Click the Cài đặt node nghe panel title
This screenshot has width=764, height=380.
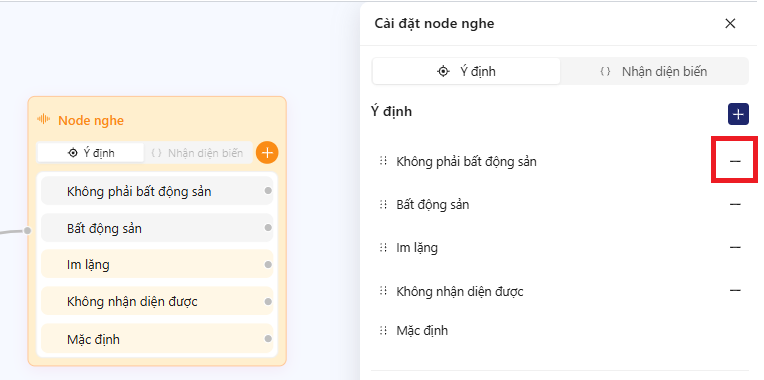pyautogui.click(x=434, y=23)
